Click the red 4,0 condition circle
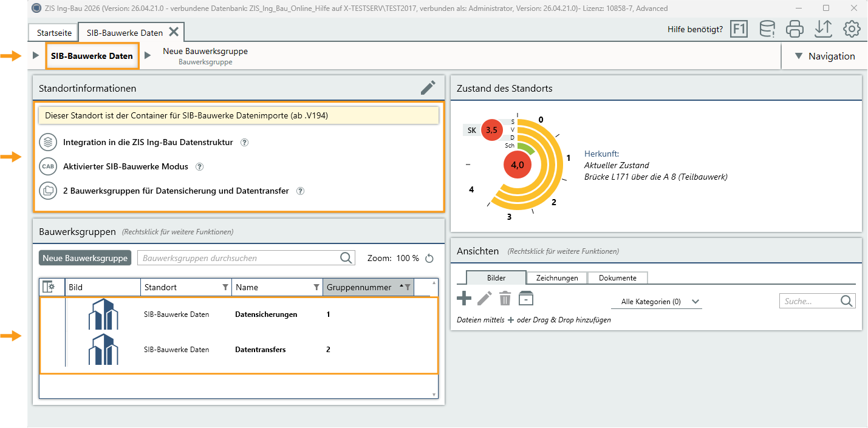Screen dimensions: 868x428 click(518, 165)
